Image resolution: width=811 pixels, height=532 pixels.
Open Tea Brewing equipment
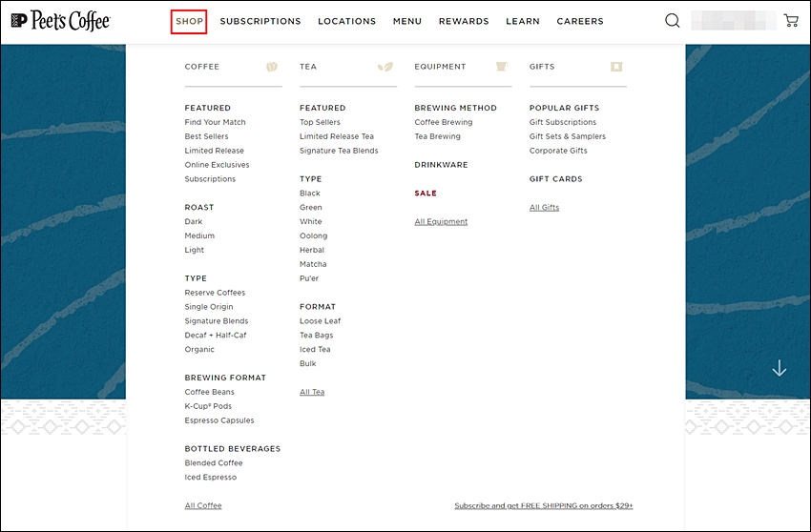437,136
